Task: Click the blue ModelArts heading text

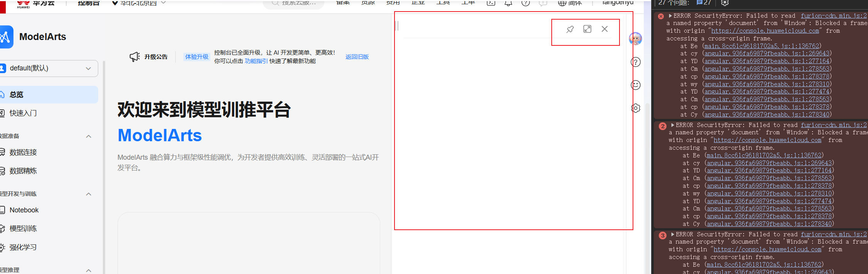Action: tap(160, 135)
